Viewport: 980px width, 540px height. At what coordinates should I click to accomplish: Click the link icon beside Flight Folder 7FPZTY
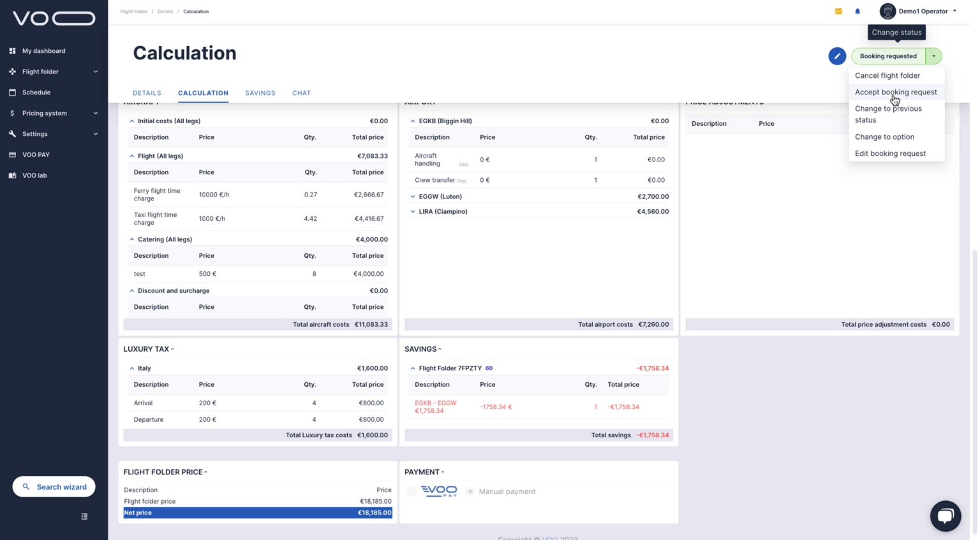(489, 368)
